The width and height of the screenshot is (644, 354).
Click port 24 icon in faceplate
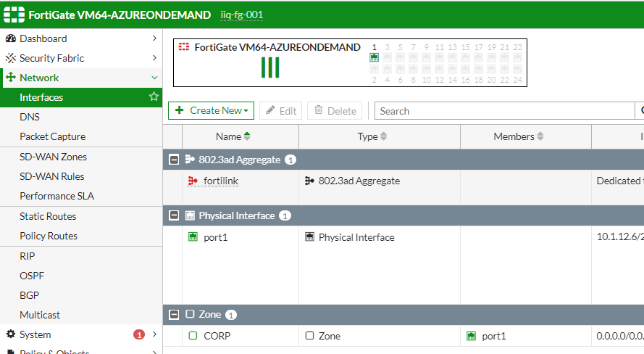click(x=517, y=69)
